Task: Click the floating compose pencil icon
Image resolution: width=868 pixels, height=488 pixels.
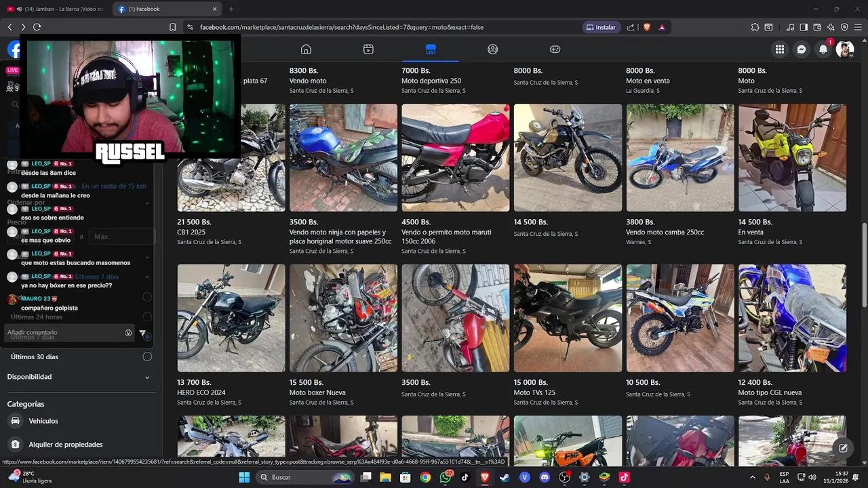Action: 843,447
